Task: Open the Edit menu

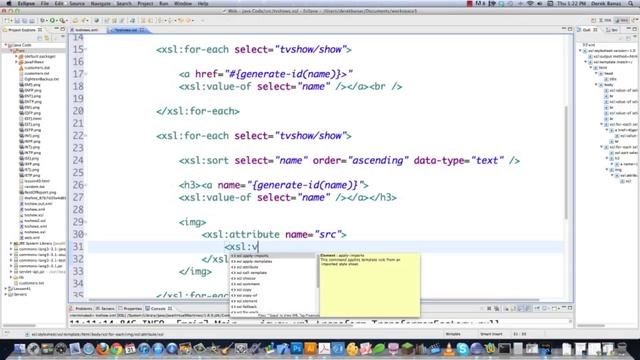Action: coord(59,3)
